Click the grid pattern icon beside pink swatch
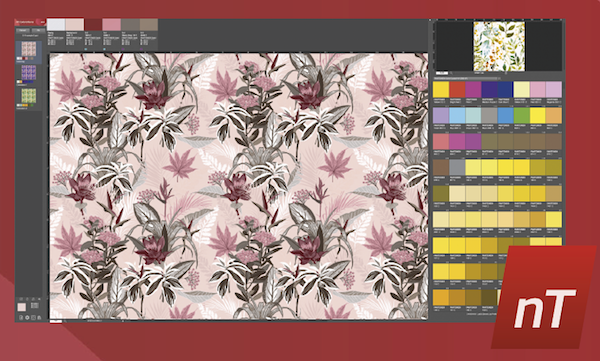 pyautogui.click(x=34, y=305)
